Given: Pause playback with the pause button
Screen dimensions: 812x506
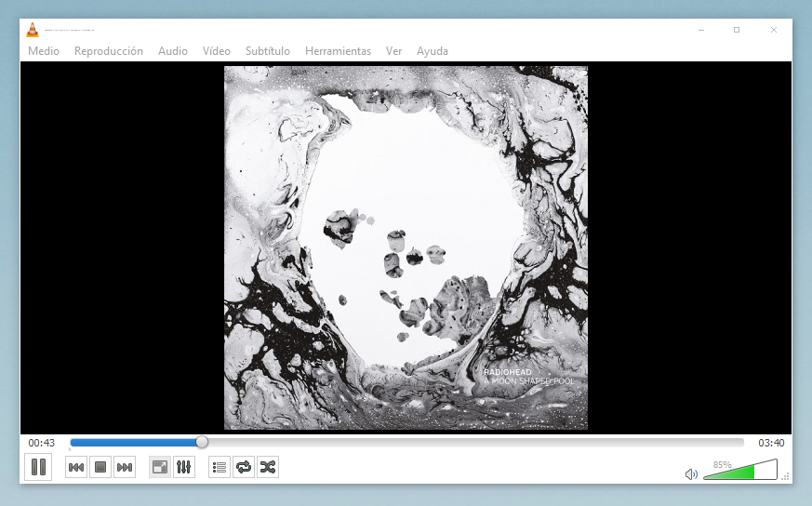Looking at the screenshot, I should click(x=38, y=467).
